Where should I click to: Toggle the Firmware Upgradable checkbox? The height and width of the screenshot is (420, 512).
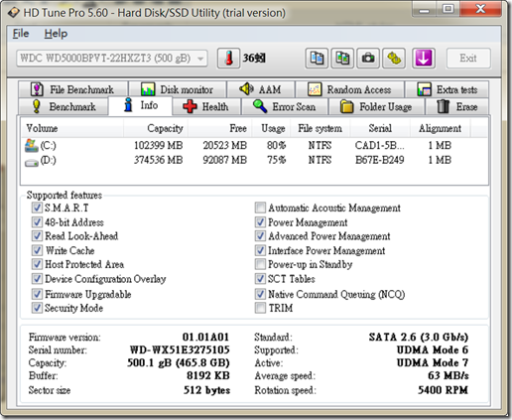(x=37, y=294)
